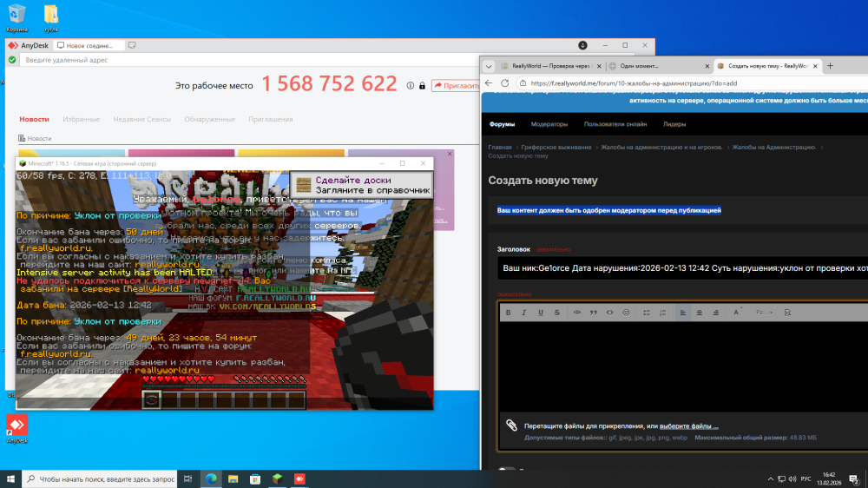Click the browser back arrow
Viewport: 868px width, 488px height.
489,83
